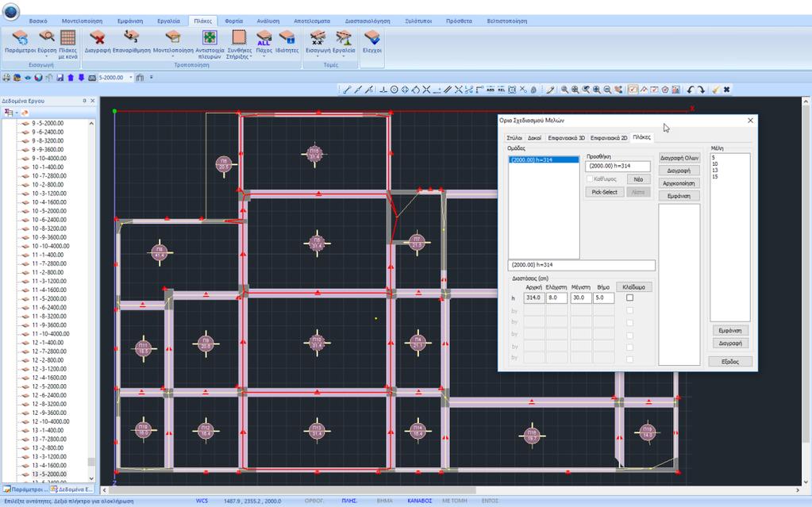Open the project tree view options dropdown
The image size is (812, 507).
17,113
